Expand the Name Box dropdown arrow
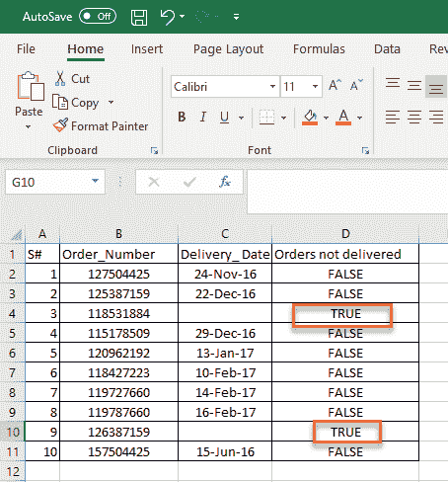Screen dimensions: 448x482 tap(95, 181)
